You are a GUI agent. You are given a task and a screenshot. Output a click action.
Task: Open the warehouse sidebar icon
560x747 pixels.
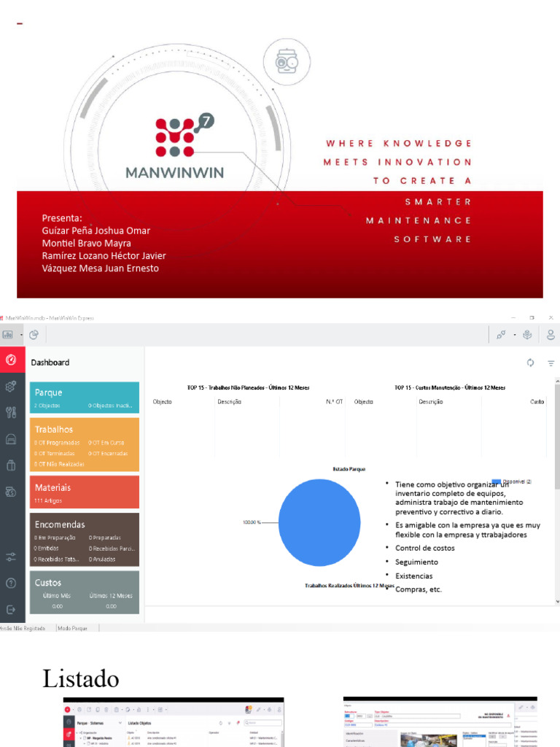(x=11, y=438)
